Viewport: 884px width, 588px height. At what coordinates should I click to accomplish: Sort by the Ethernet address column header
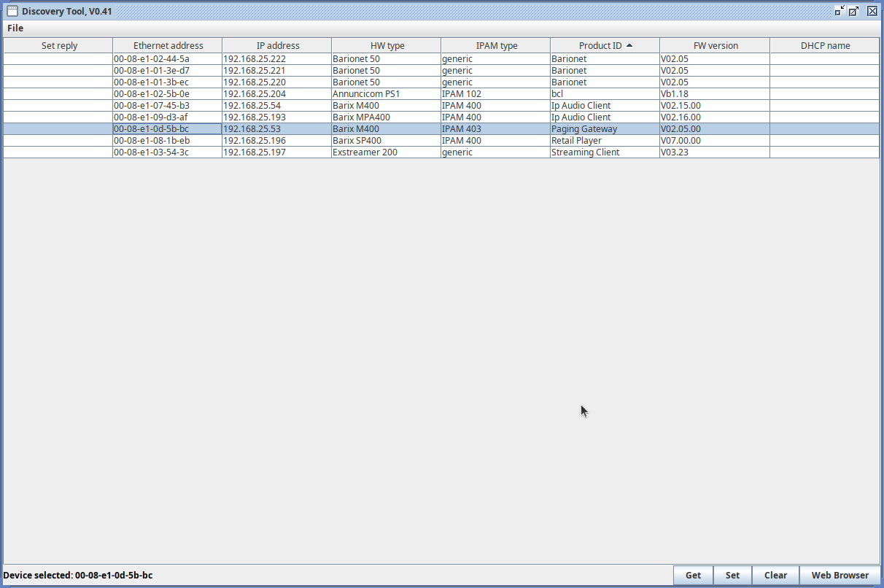(x=168, y=45)
